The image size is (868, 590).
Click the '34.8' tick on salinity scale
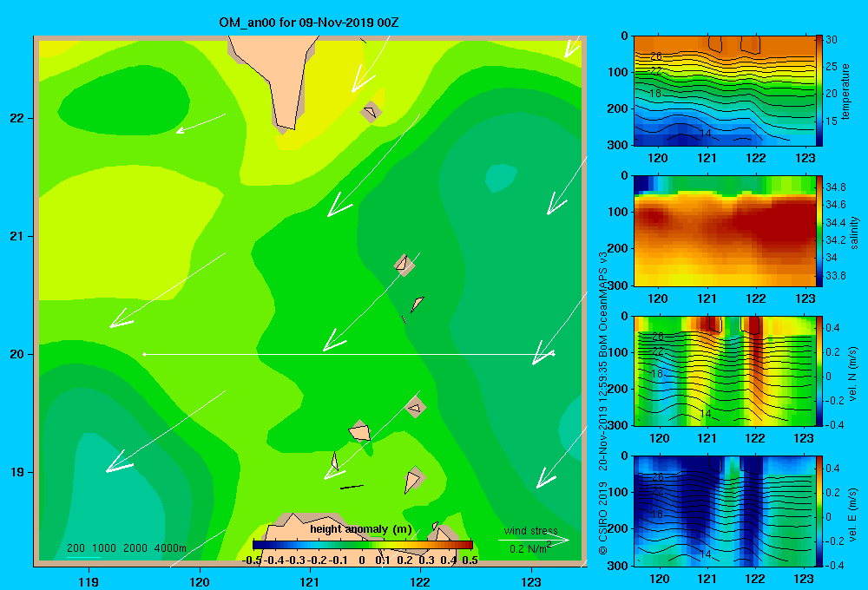[x=836, y=187]
